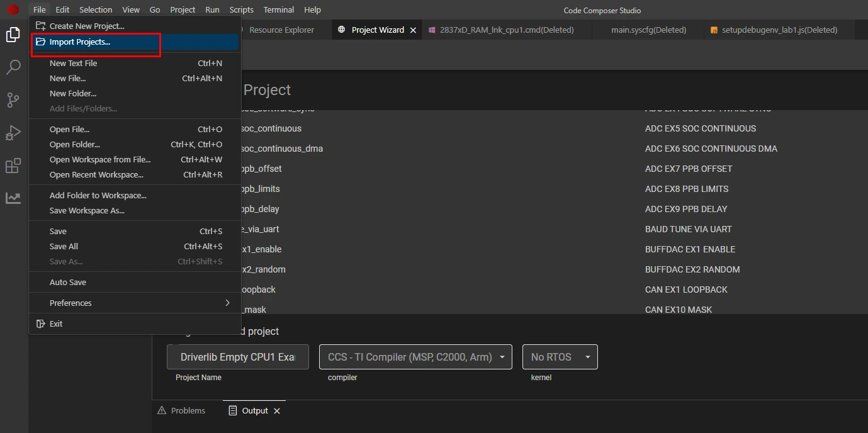The width and height of the screenshot is (868, 433).
Task: Open the compiler dropdown CCS - TI Compiler
Action: tap(415, 357)
